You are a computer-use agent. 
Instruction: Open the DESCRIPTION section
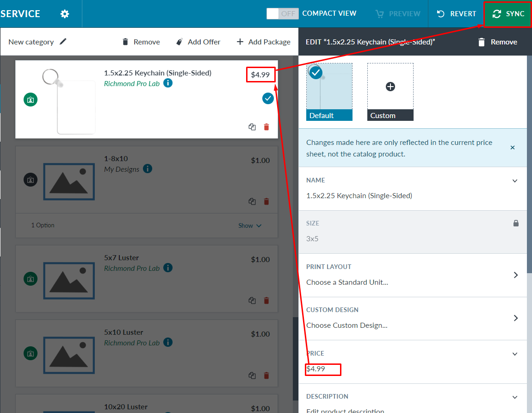pyautogui.click(x=514, y=397)
